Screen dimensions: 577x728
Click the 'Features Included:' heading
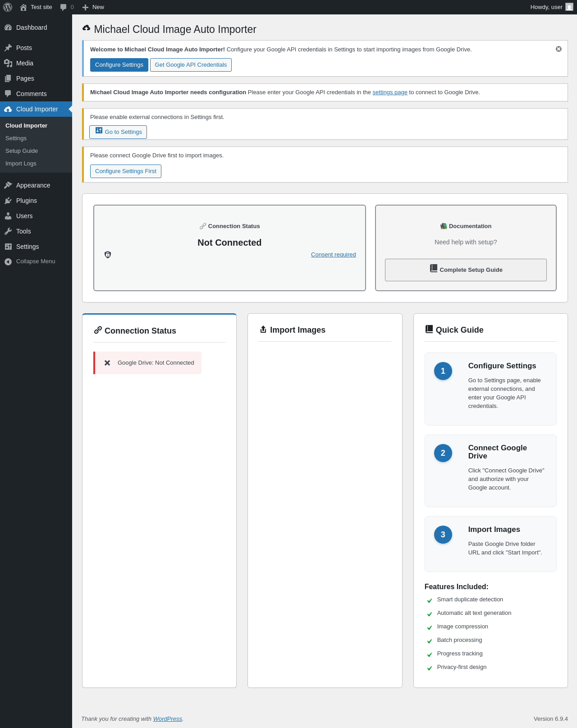457,587
